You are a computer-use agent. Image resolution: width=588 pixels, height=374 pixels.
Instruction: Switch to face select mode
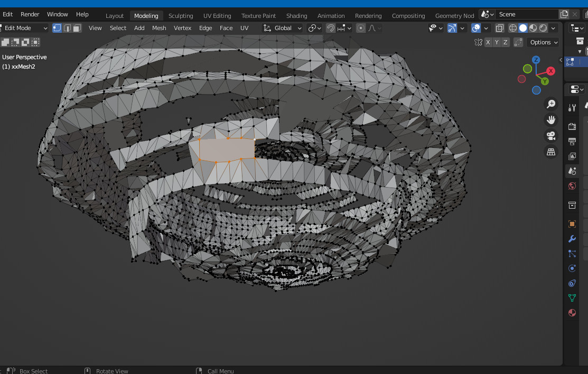pyautogui.click(x=77, y=28)
